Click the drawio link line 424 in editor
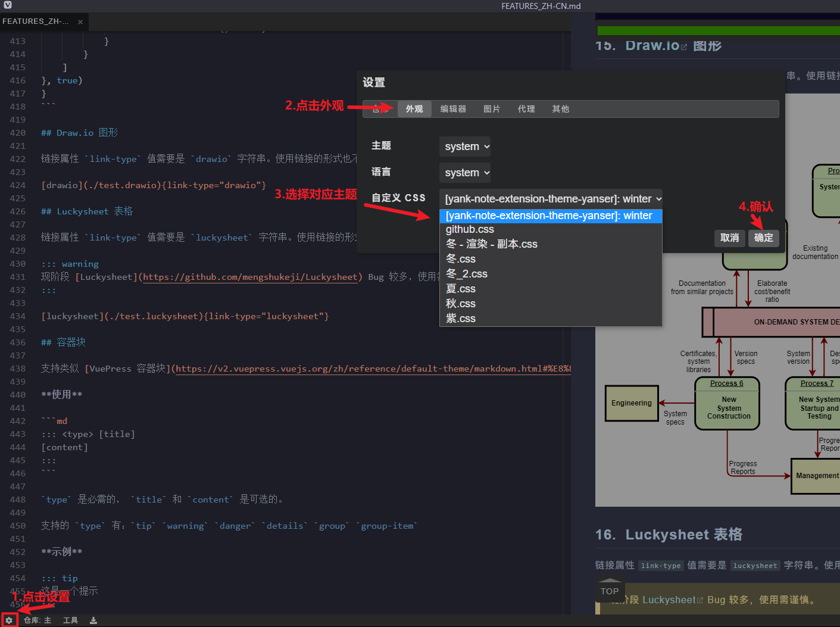This screenshot has height=627, width=840. [x=154, y=185]
